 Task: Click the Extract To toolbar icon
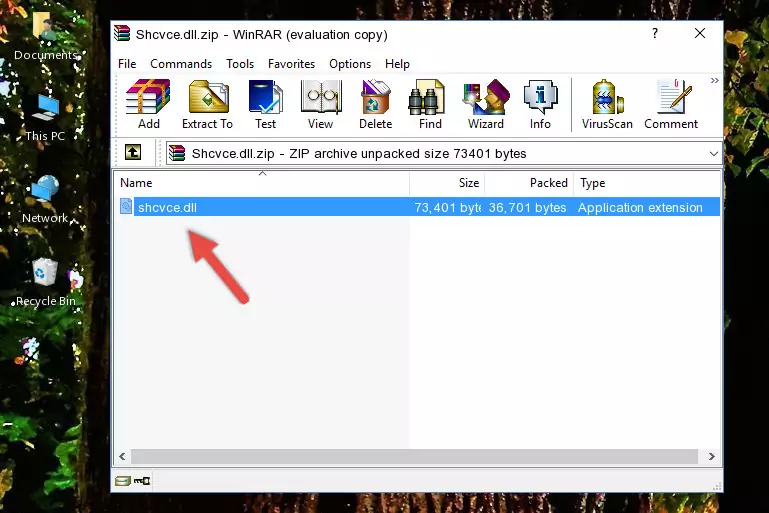(207, 104)
